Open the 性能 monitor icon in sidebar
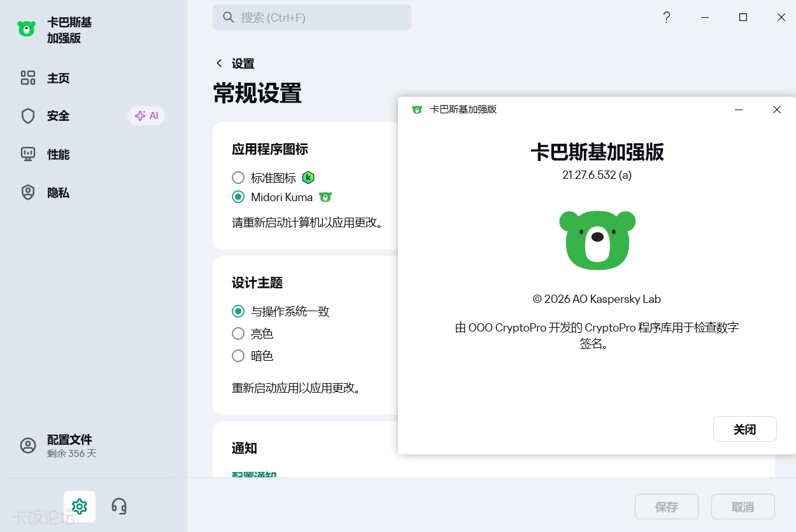The image size is (796, 532). tap(28, 154)
